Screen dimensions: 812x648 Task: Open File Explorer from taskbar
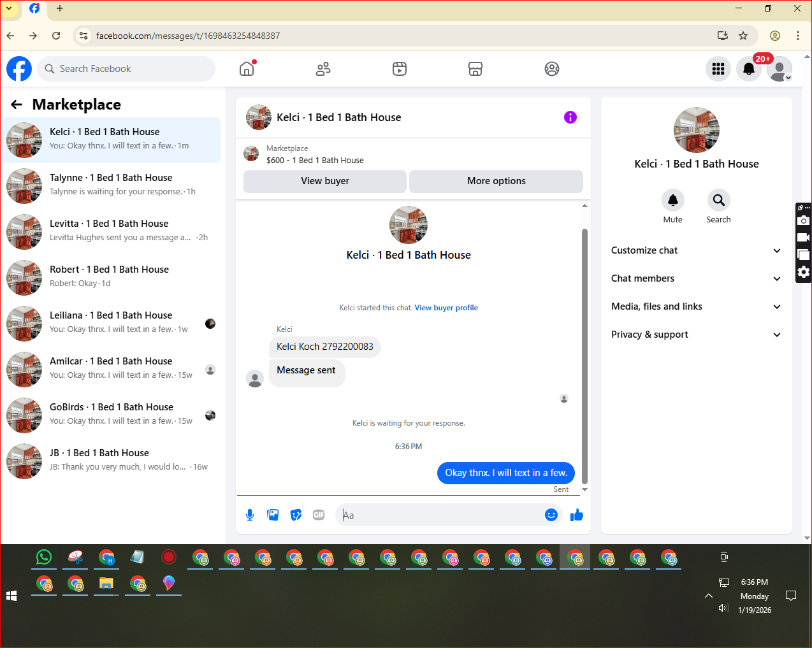[106, 584]
